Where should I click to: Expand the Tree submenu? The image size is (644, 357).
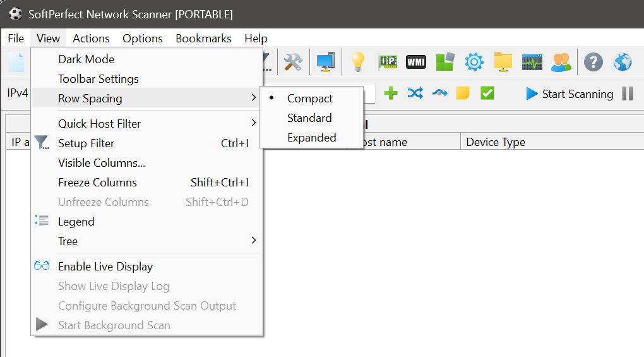[x=146, y=241]
